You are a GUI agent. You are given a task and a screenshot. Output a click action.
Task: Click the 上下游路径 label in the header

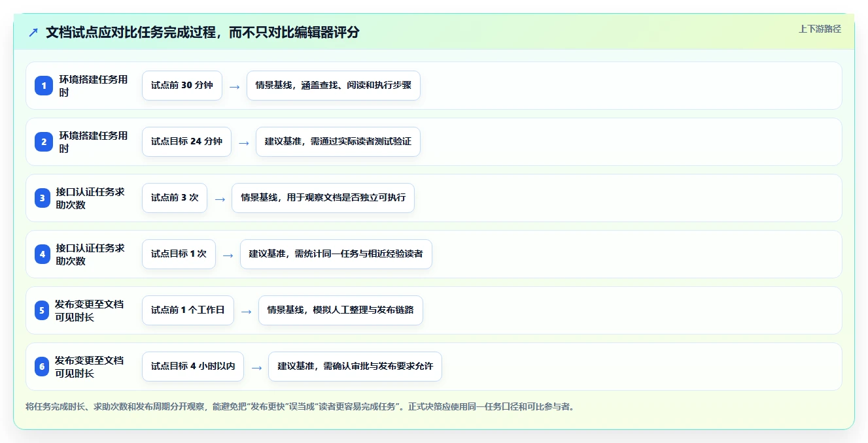820,29
